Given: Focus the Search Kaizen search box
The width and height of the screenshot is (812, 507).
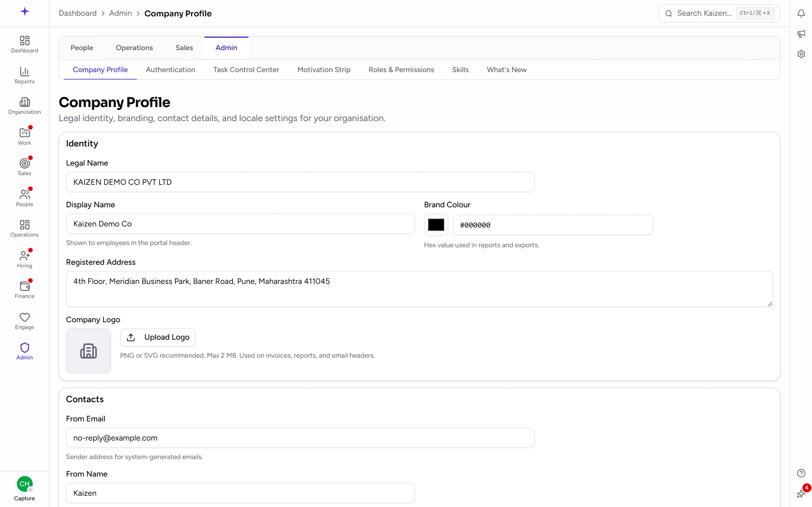Looking at the screenshot, I should point(719,14).
